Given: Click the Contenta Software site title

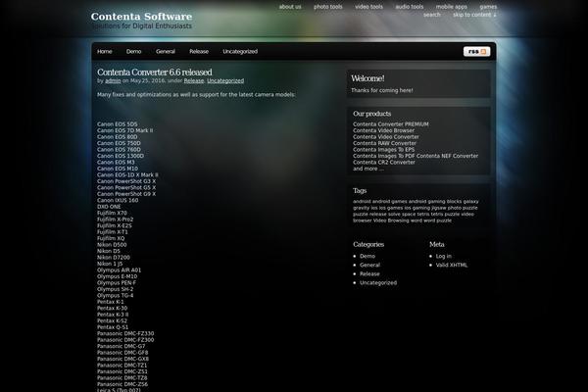Looking at the screenshot, I should click(141, 17).
